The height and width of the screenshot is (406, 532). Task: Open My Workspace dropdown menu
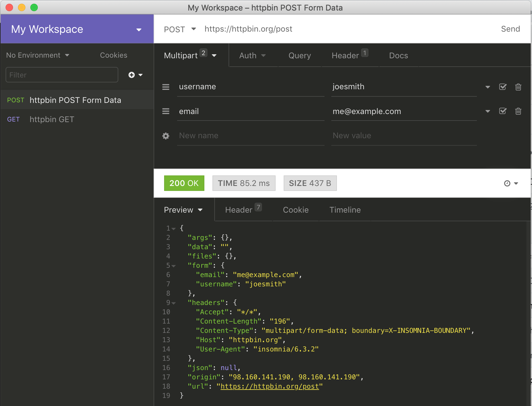[x=77, y=29]
